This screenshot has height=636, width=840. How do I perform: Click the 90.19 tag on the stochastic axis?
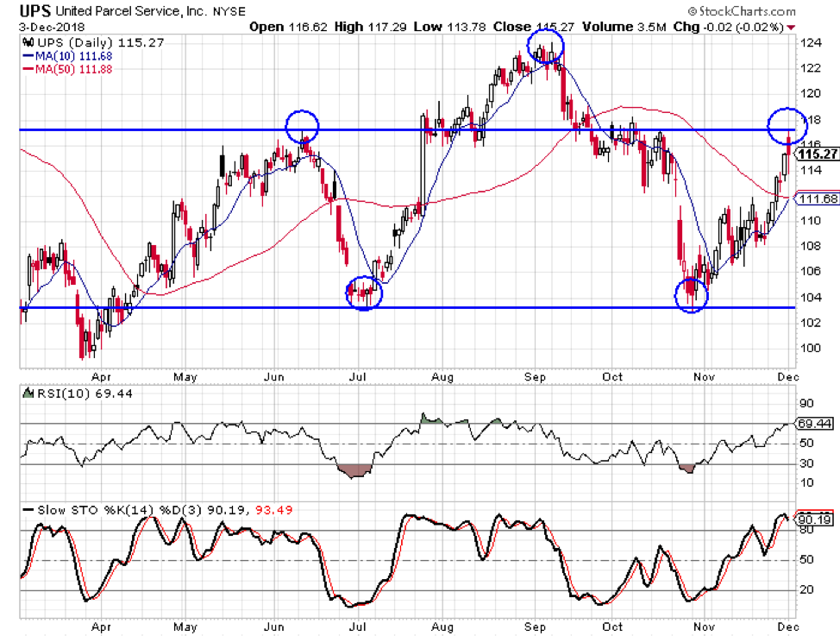coord(815,520)
